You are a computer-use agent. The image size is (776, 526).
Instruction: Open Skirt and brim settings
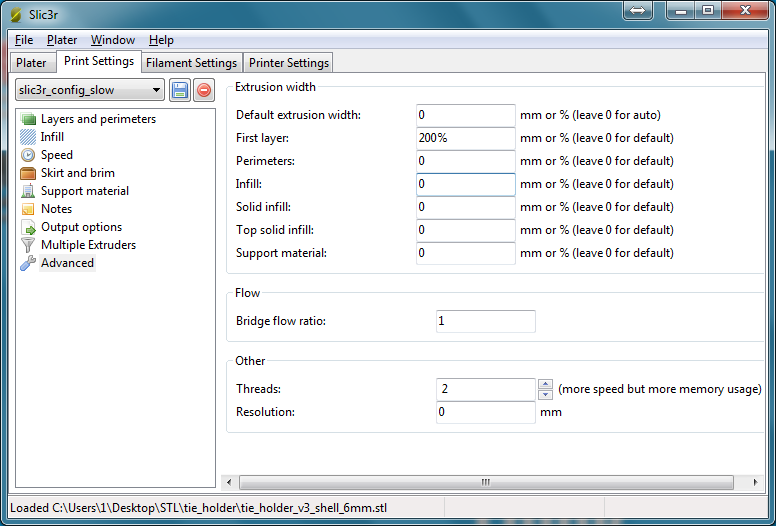pos(78,173)
